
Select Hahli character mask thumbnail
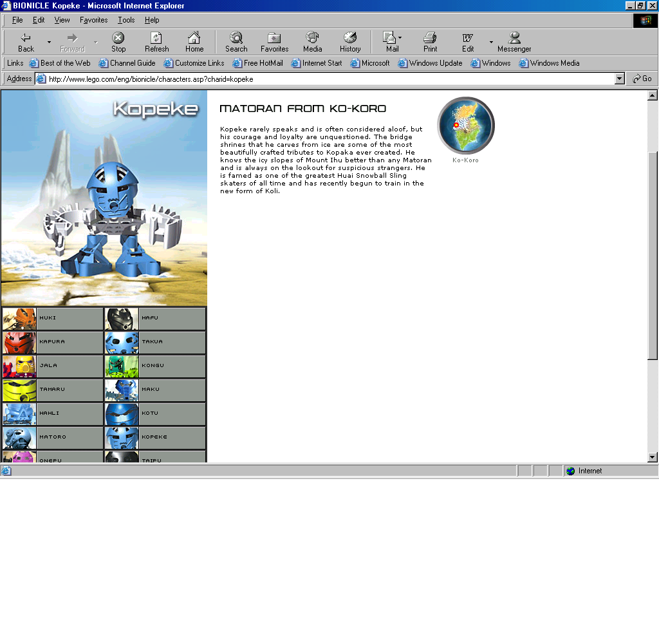click(19, 414)
